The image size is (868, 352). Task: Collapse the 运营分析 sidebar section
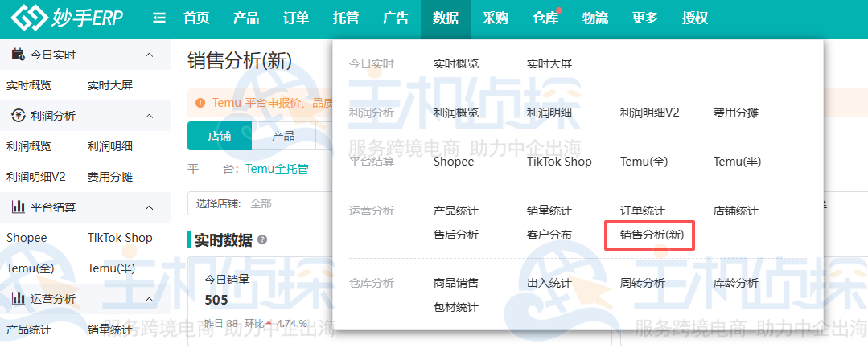click(x=149, y=299)
